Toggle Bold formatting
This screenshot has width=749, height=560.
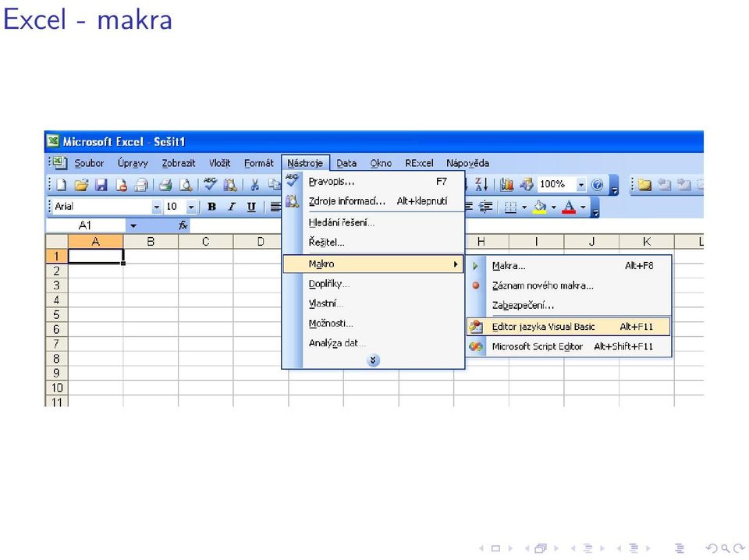click(211, 207)
